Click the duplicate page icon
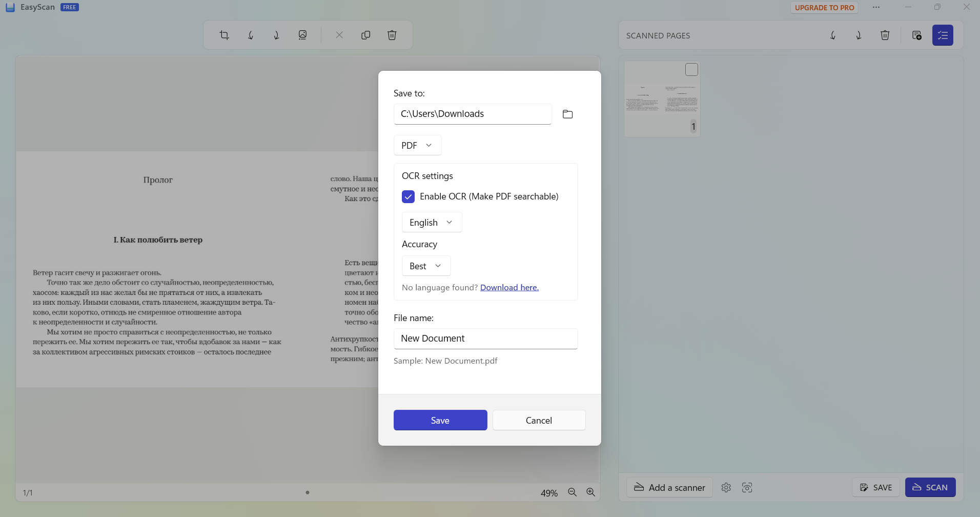The width and height of the screenshot is (980, 517). 365,35
